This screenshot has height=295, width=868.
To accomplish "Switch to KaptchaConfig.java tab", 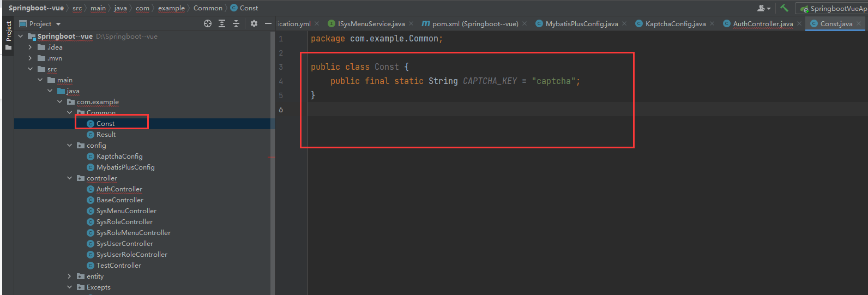I will tap(676, 23).
